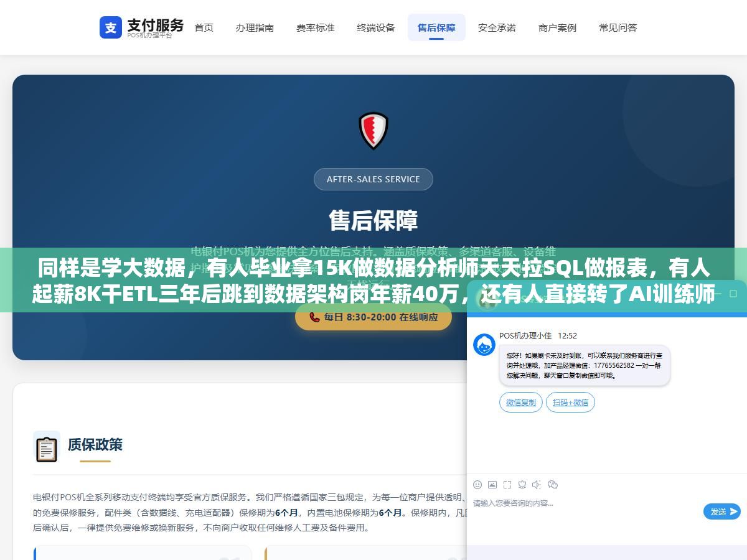Click the AFTER-SALES SERVICE pill badge
Screen dimensions: 747x560
click(x=374, y=179)
